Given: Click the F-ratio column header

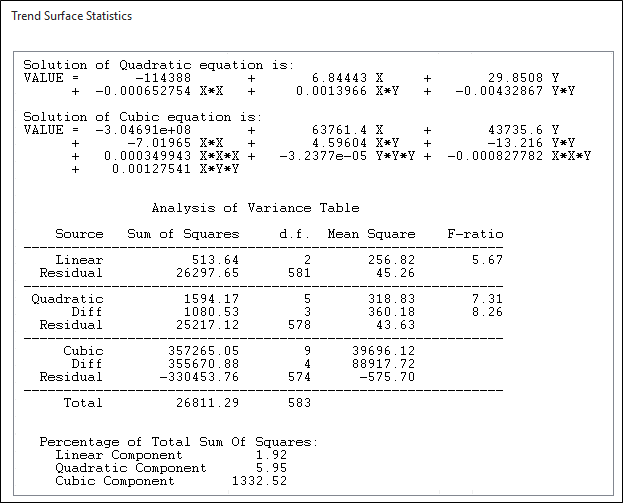Looking at the screenshot, I should (475, 234).
